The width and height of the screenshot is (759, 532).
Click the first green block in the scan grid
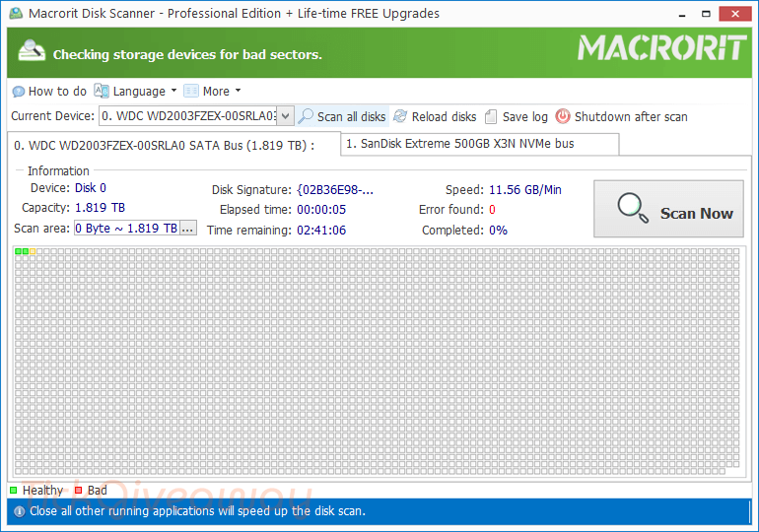[19, 251]
